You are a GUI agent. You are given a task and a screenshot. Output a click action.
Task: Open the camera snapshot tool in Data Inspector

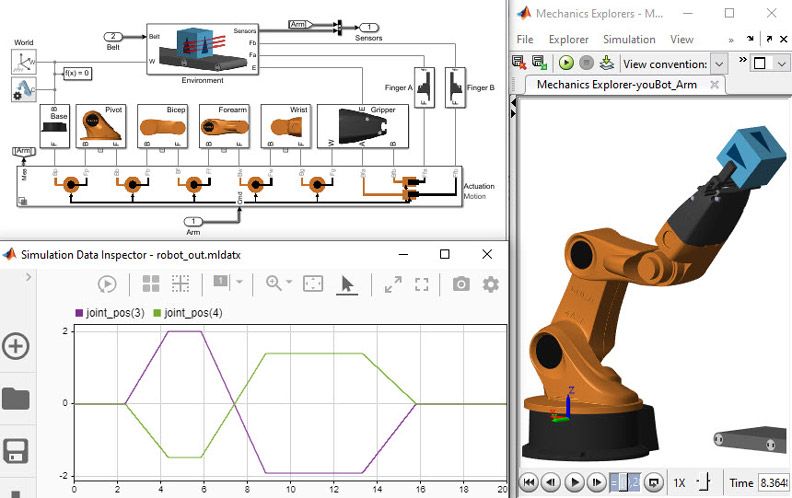pyautogui.click(x=460, y=284)
